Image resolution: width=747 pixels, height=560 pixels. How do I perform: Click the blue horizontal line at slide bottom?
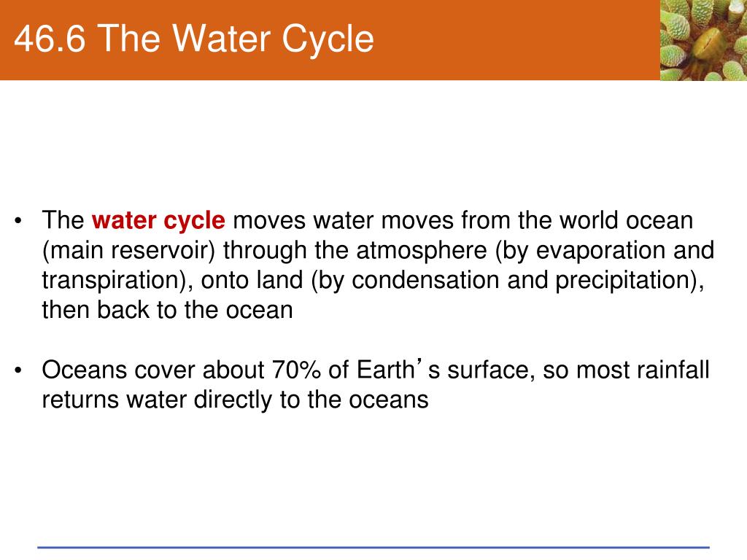pyautogui.click(x=373, y=548)
